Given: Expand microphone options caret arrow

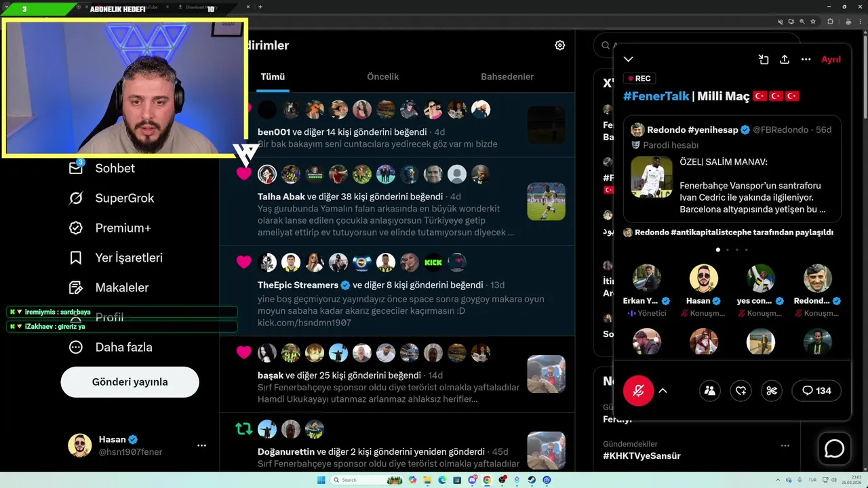Looking at the screenshot, I should 663,390.
